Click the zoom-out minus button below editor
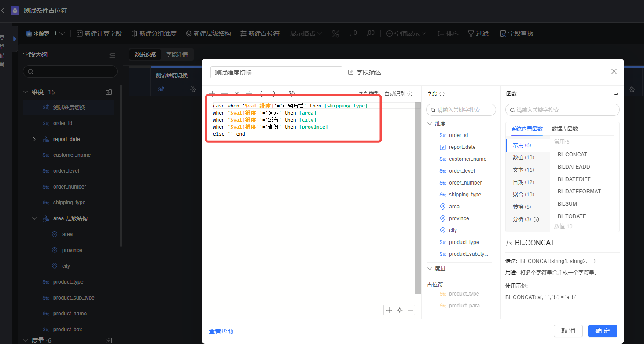This screenshot has width=644, height=344. 410,310
